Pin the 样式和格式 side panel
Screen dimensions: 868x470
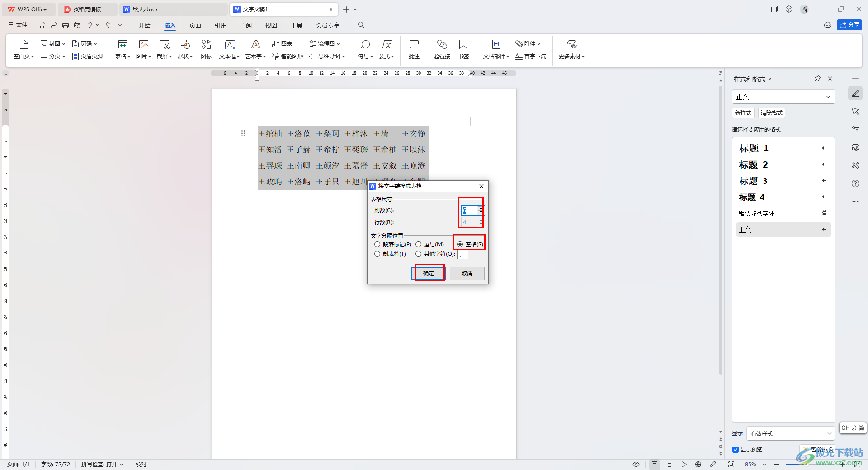point(817,79)
